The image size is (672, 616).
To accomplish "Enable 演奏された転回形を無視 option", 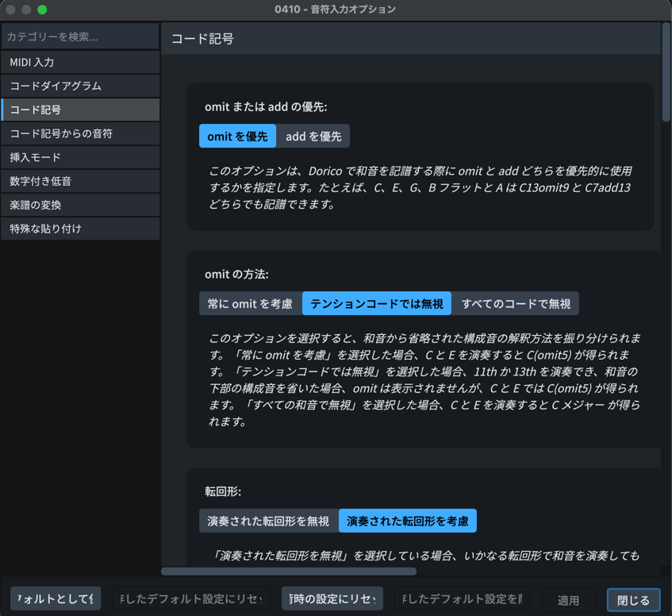I will coord(268,521).
